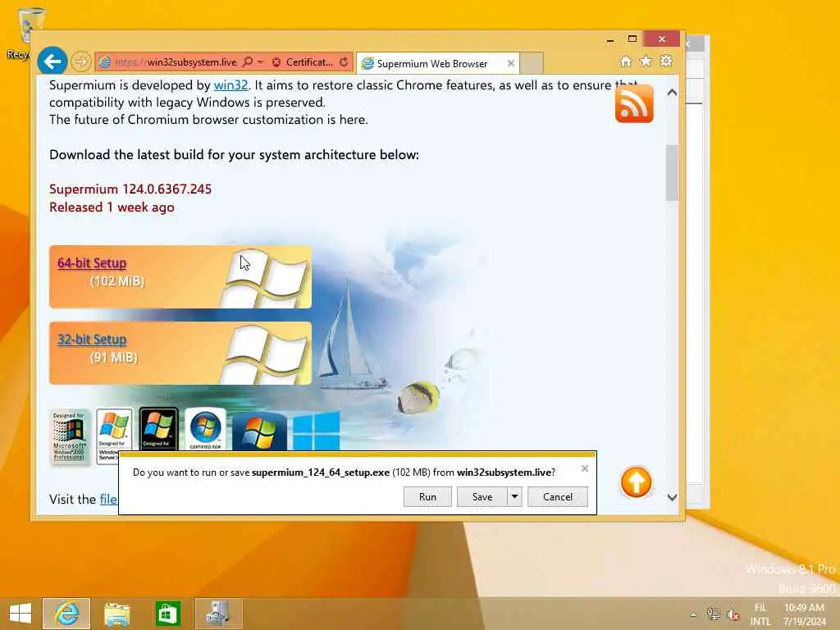Minimize the Internet Explorer window
Image resolution: width=840 pixels, height=630 pixels.
click(x=610, y=39)
